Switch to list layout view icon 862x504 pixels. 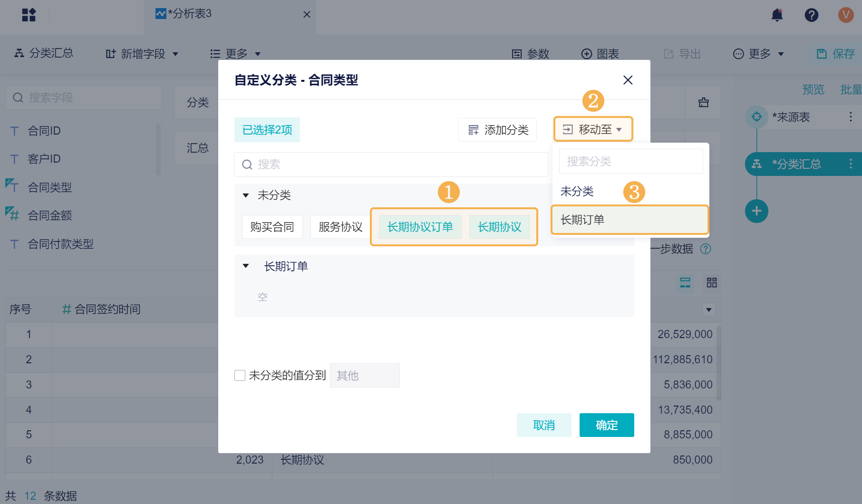tap(685, 283)
